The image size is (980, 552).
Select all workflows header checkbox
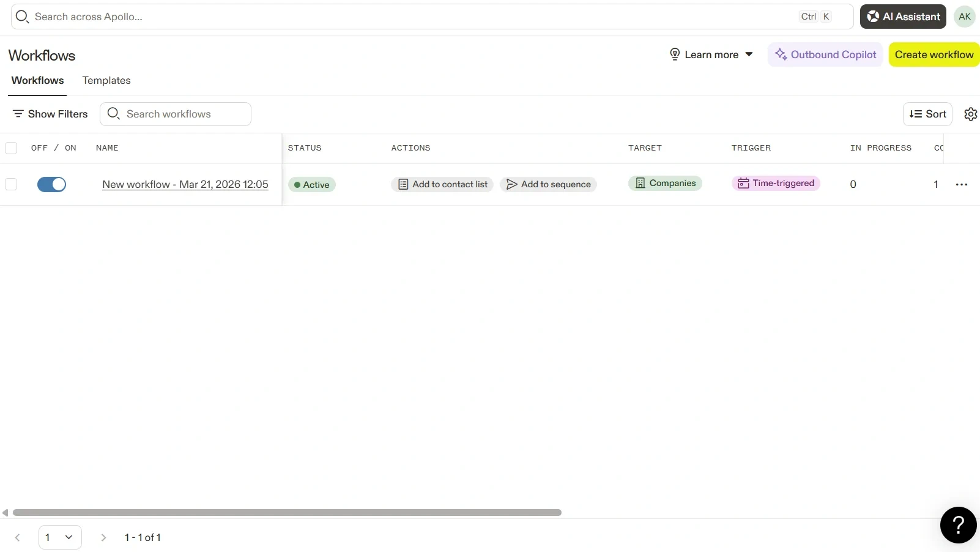point(11,148)
